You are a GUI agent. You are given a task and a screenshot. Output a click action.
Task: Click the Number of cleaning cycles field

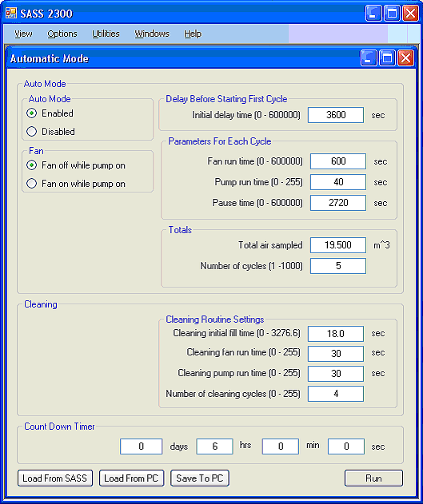click(x=336, y=394)
